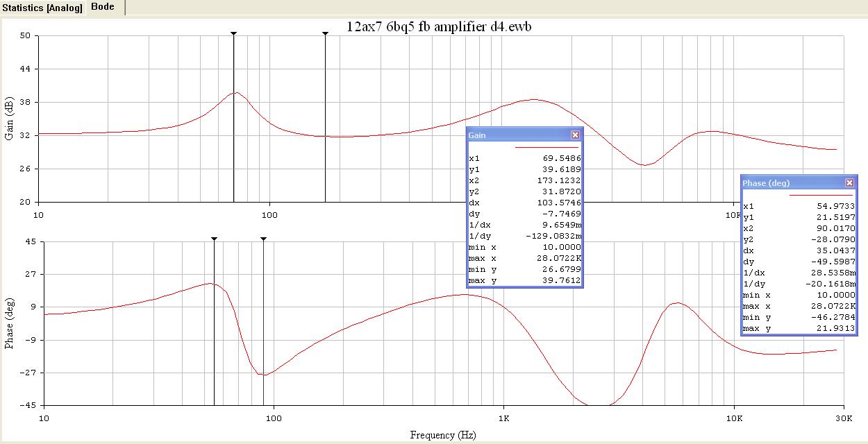This screenshot has width=868, height=444.
Task: Click the dy value -49.5987 in Phase window
Action: (x=835, y=262)
